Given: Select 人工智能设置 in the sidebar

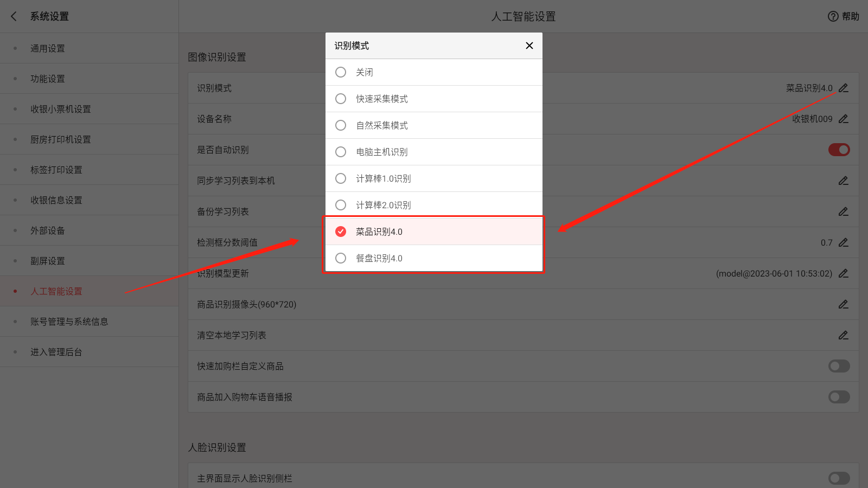Looking at the screenshot, I should coord(89,291).
